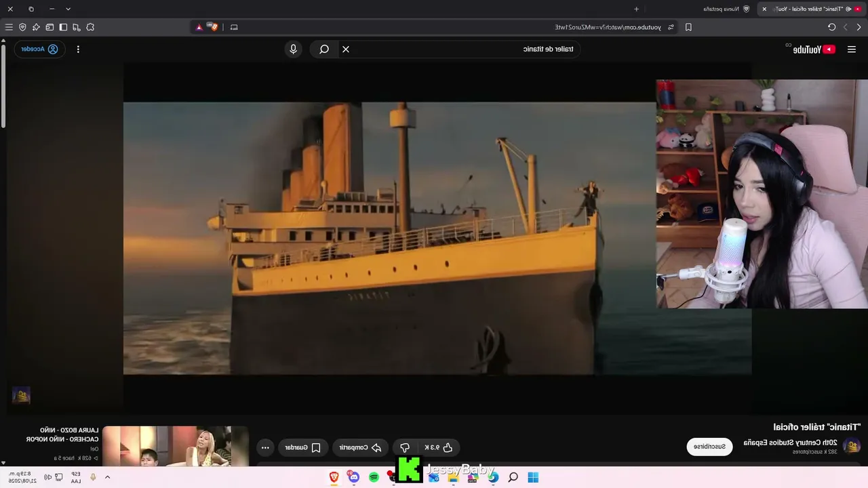Click the page vertical scrollbar thumb
The height and width of the screenshot is (488, 868).
[x=3, y=85]
